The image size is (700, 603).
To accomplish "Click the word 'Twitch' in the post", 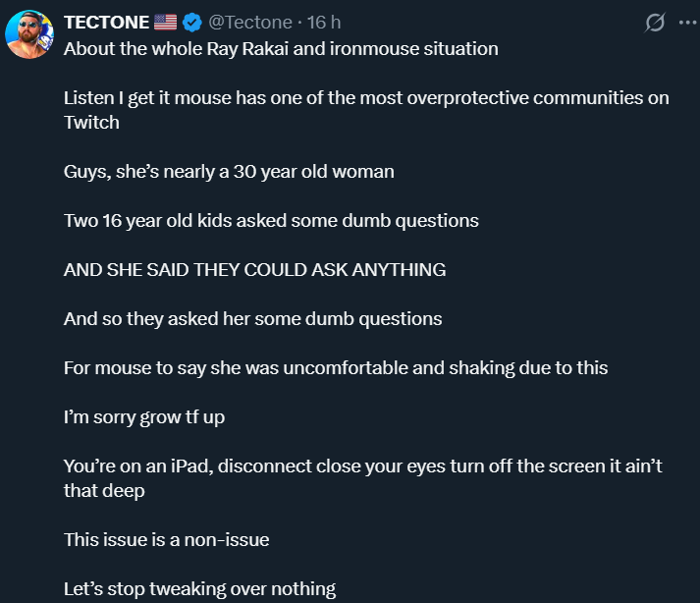I will point(91,123).
